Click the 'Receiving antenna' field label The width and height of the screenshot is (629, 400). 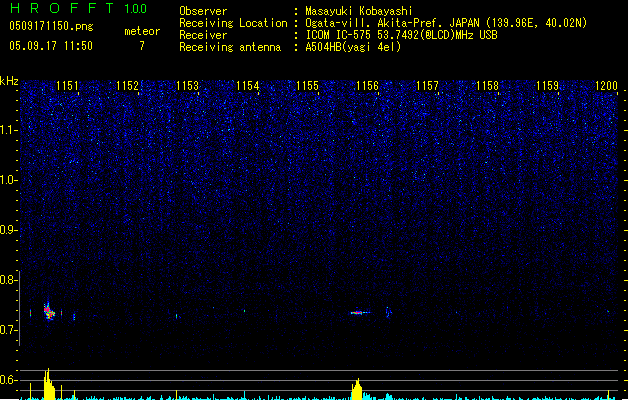pyautogui.click(x=230, y=47)
